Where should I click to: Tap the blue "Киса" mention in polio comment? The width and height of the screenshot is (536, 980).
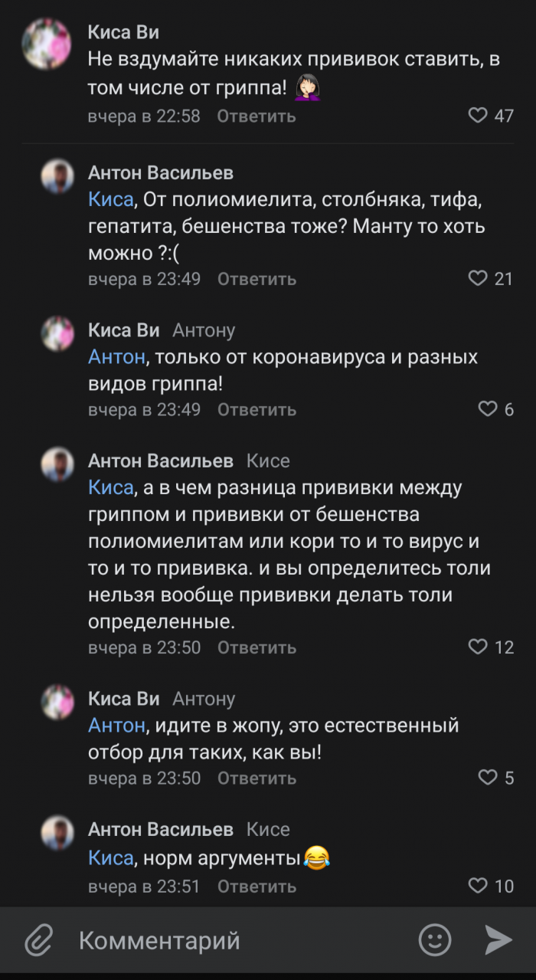(x=111, y=200)
